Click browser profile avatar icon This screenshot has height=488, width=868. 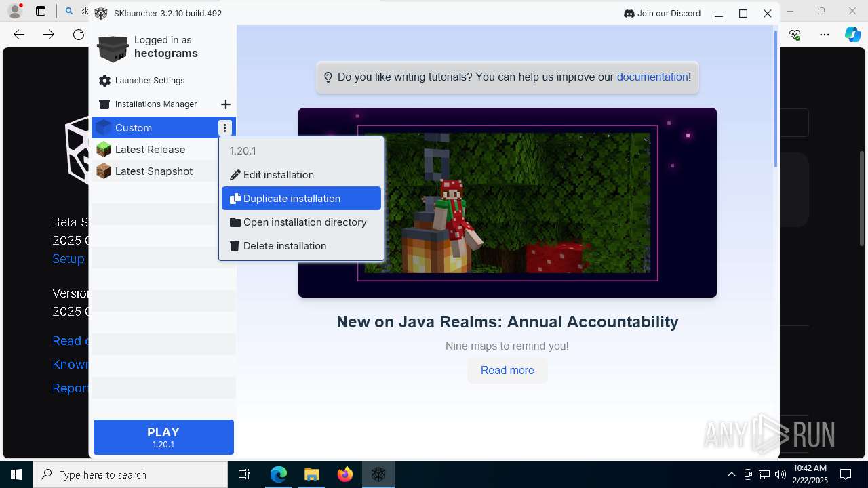coord(14,12)
